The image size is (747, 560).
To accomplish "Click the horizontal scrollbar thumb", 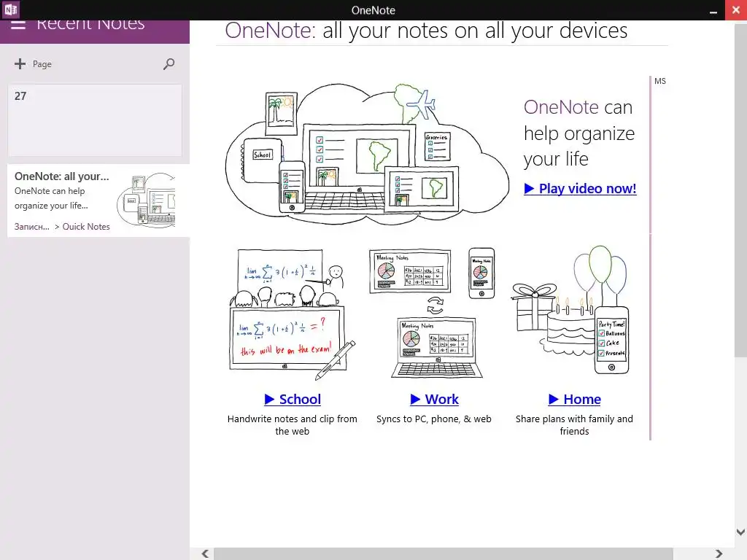I will (x=444, y=553).
